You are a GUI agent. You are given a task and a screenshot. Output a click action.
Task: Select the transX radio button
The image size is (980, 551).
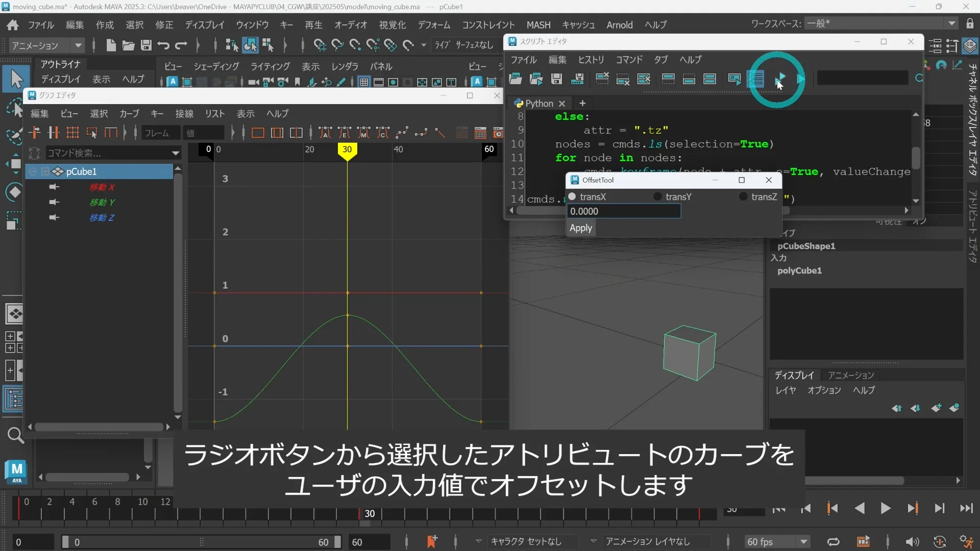coord(572,197)
